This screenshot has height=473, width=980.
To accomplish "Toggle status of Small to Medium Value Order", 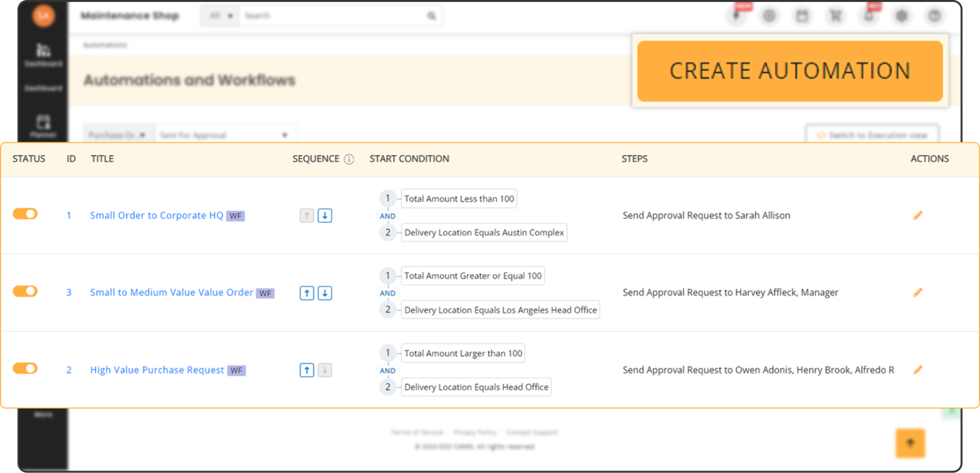I will click(x=25, y=291).
